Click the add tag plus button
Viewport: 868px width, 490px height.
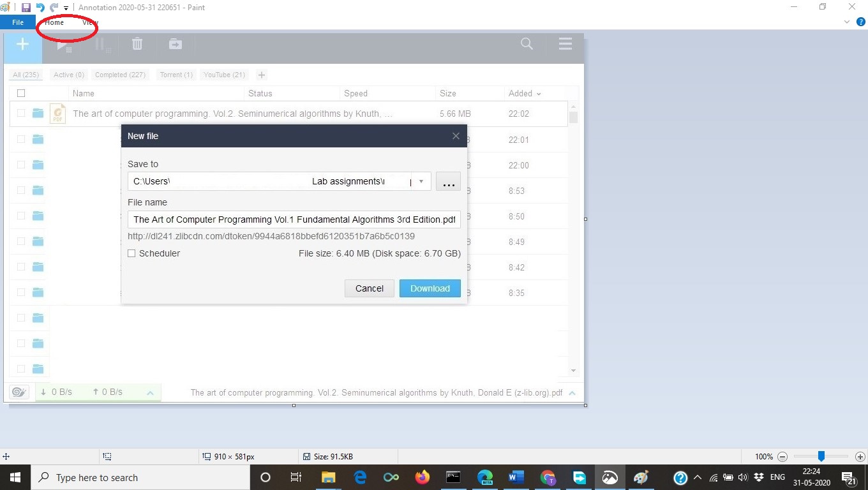pyautogui.click(x=261, y=75)
